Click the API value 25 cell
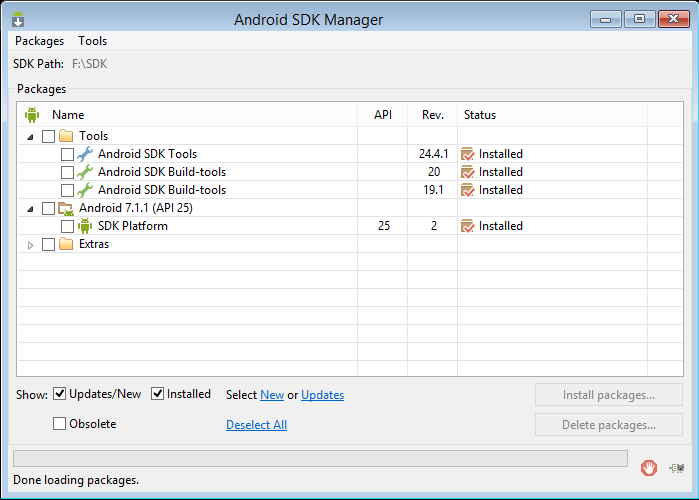 pyautogui.click(x=384, y=226)
